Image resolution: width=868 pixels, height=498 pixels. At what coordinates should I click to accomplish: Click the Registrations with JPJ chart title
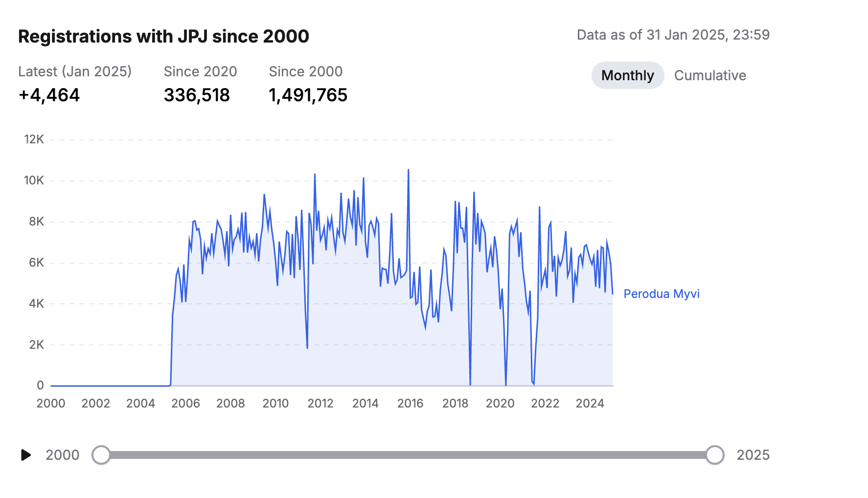[x=163, y=36]
